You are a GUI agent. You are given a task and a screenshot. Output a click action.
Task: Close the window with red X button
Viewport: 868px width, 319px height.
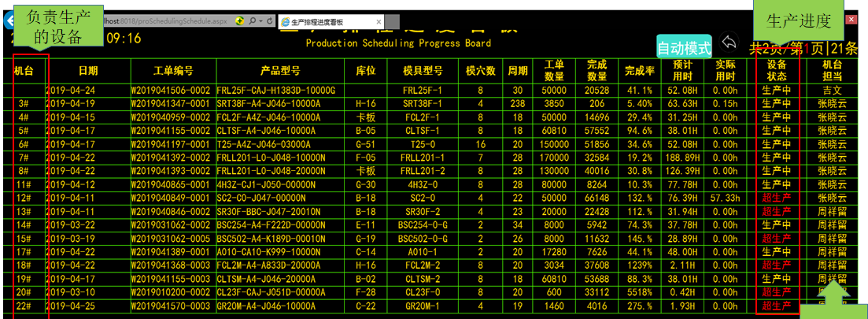(851, 20)
